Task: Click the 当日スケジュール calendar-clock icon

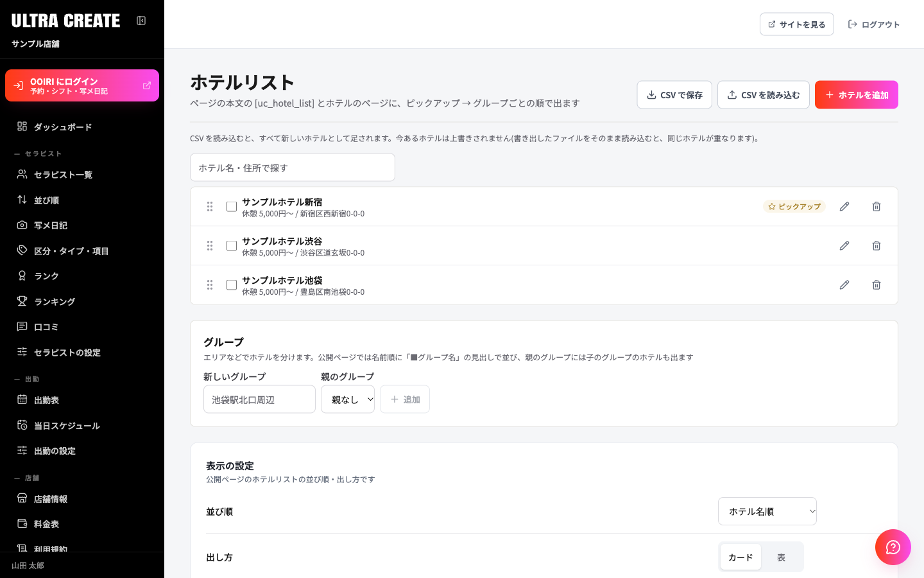Action: (x=22, y=425)
